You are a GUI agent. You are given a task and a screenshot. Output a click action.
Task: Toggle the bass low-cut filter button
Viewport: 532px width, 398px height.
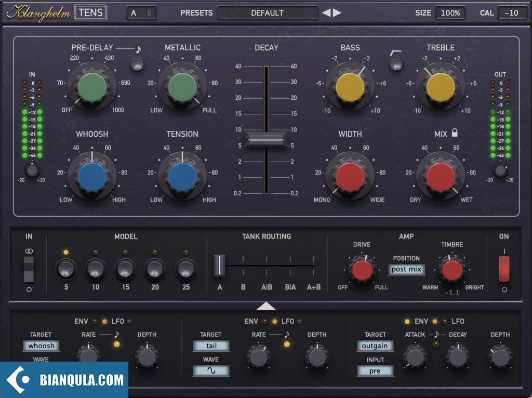coord(396,64)
